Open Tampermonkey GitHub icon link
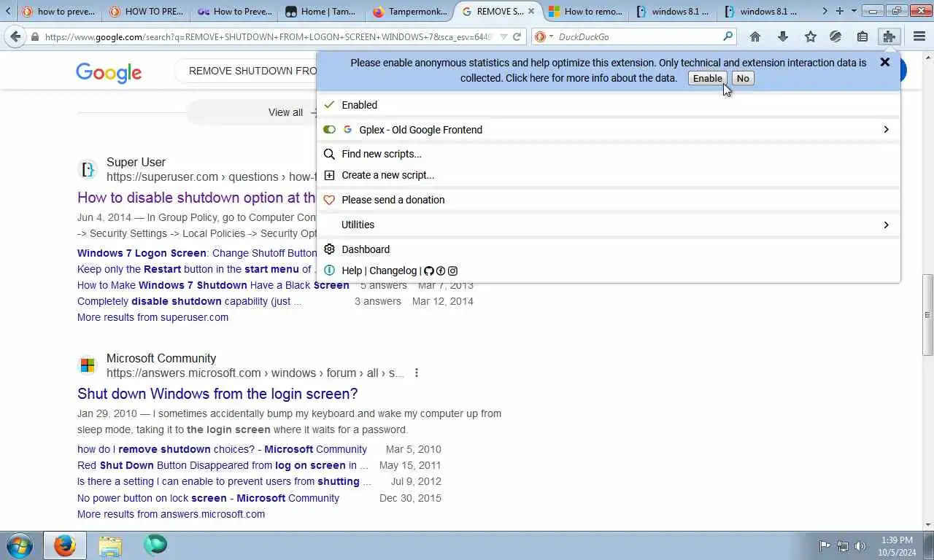 click(x=429, y=271)
